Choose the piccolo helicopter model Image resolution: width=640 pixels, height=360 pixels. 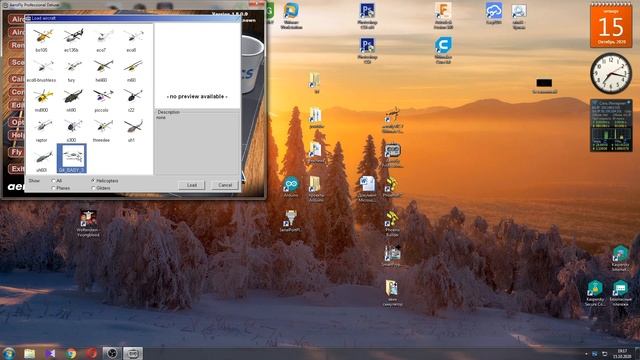click(x=102, y=100)
